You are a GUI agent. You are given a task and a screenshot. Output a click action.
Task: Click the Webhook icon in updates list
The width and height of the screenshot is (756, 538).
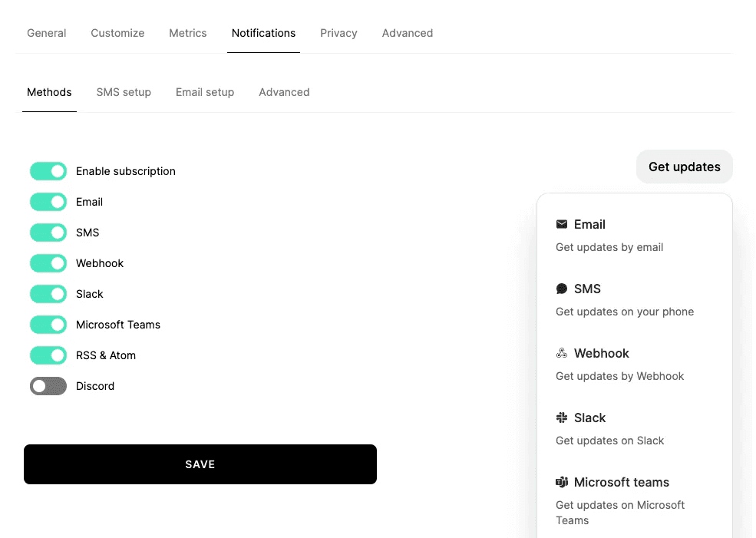tap(562, 354)
